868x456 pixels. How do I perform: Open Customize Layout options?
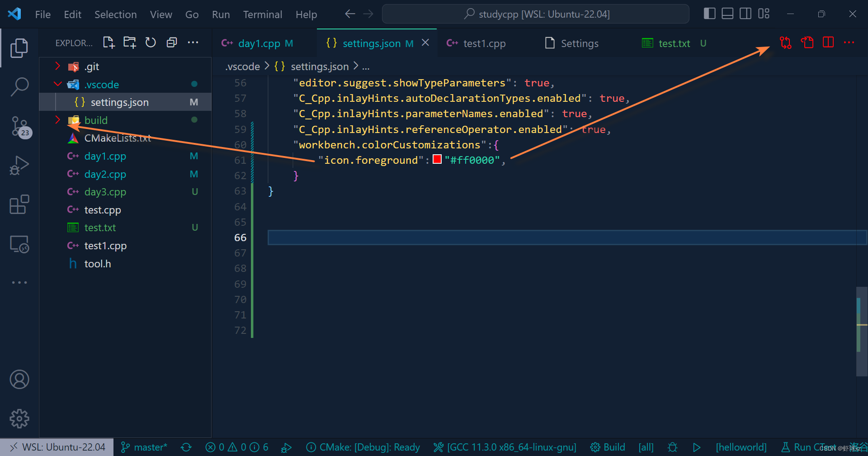click(x=764, y=14)
